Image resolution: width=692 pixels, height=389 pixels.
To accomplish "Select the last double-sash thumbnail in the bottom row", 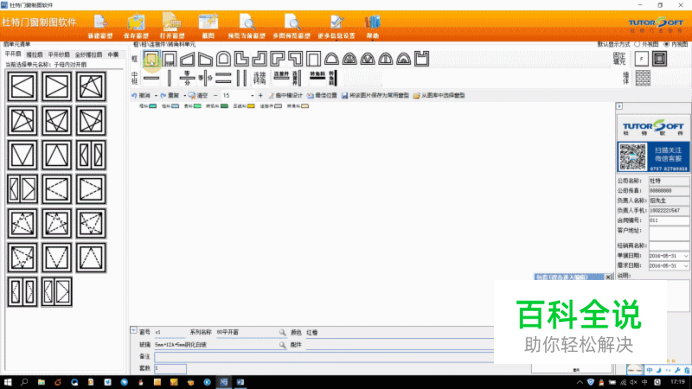I will 56,292.
